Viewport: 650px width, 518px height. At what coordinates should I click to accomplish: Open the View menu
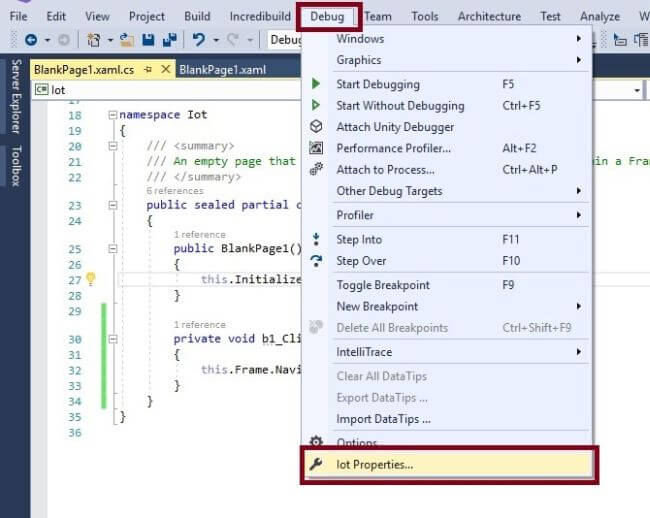point(97,16)
